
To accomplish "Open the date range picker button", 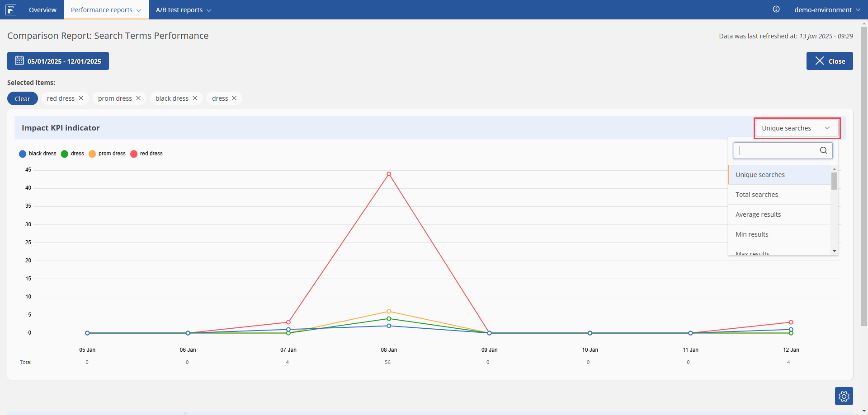I will point(58,61).
